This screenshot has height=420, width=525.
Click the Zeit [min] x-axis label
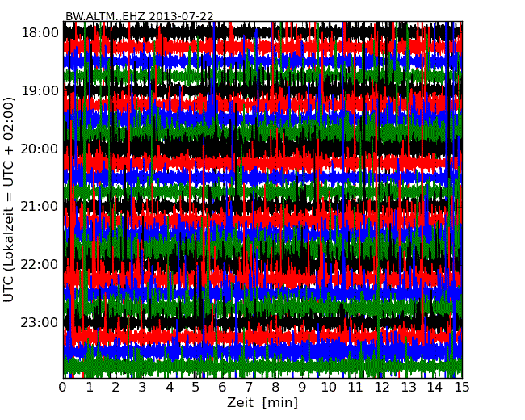[262, 402]
